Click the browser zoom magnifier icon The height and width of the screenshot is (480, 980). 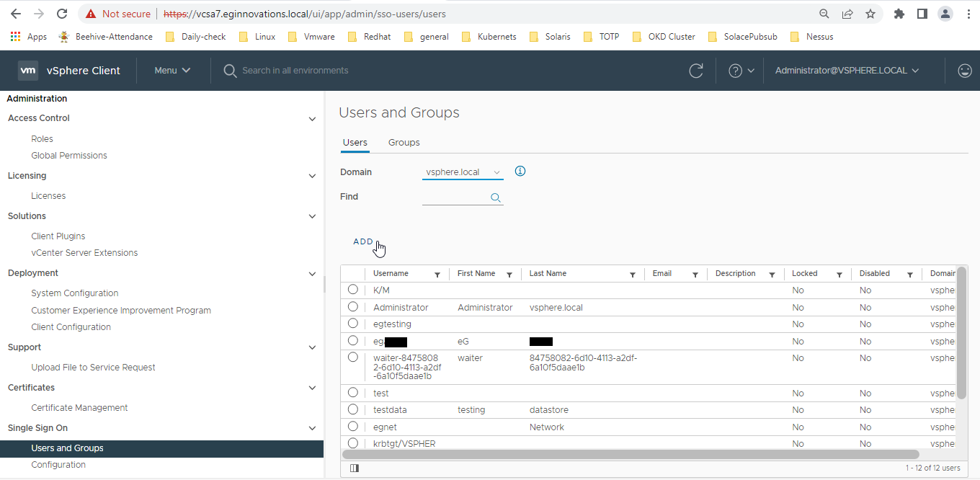(824, 14)
